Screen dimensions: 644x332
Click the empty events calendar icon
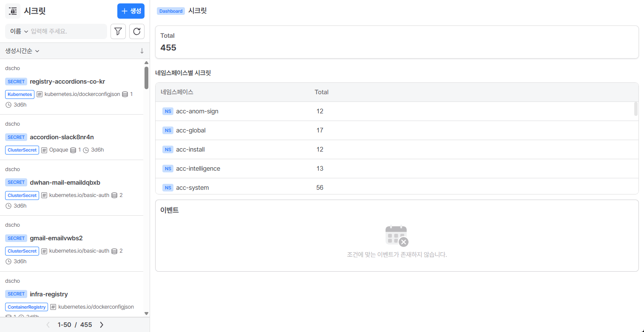[x=397, y=236]
